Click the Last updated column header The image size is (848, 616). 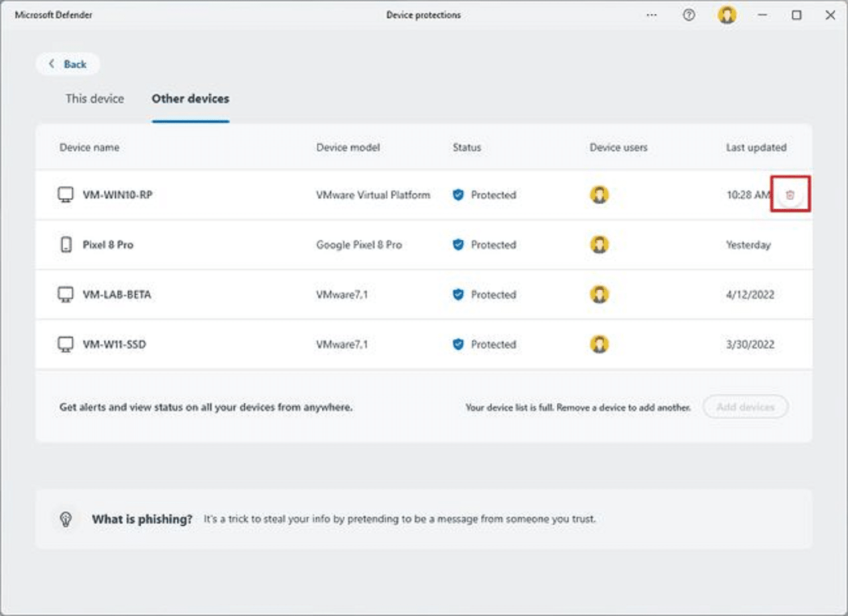pos(756,147)
